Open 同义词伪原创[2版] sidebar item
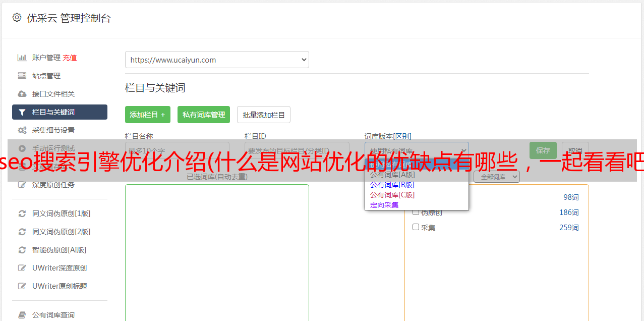 [x=60, y=232]
